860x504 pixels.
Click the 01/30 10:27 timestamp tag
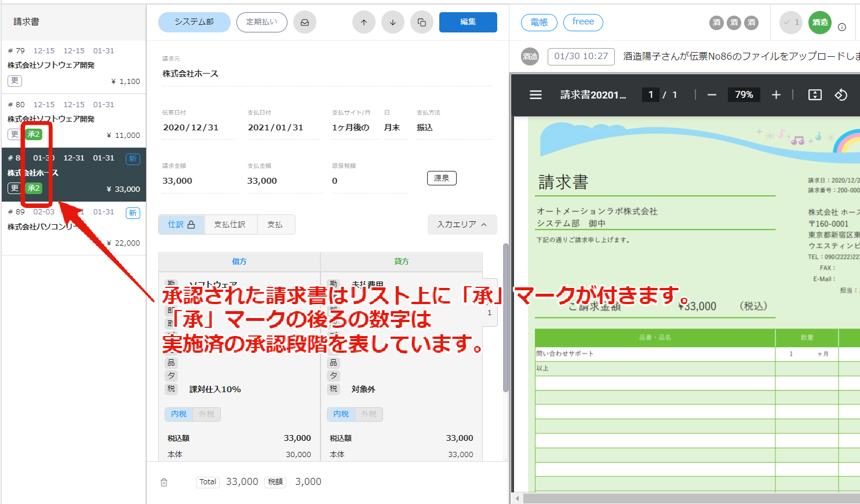click(581, 56)
